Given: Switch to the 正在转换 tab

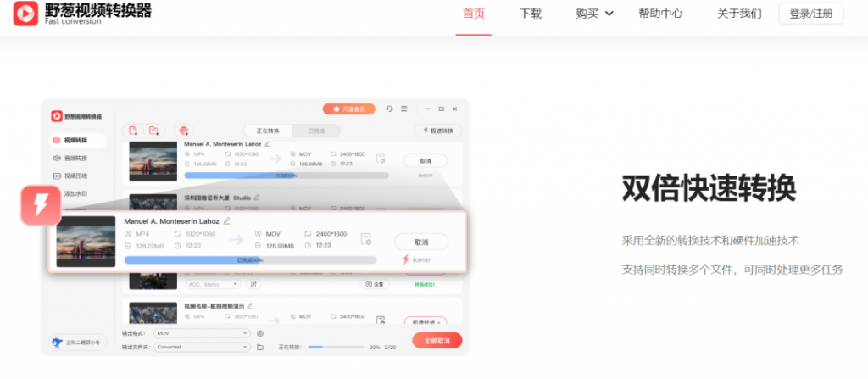Looking at the screenshot, I should [268, 131].
